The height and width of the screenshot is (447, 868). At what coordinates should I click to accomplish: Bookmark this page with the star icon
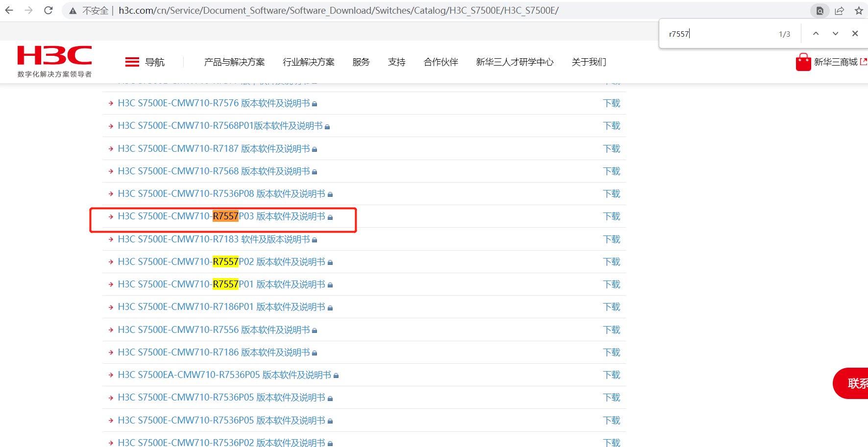[859, 11]
